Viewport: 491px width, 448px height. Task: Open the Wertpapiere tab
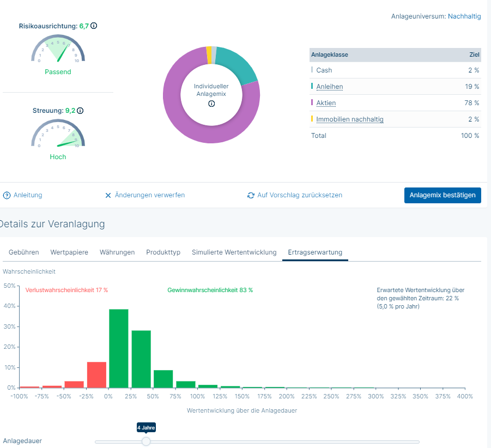pyautogui.click(x=69, y=252)
